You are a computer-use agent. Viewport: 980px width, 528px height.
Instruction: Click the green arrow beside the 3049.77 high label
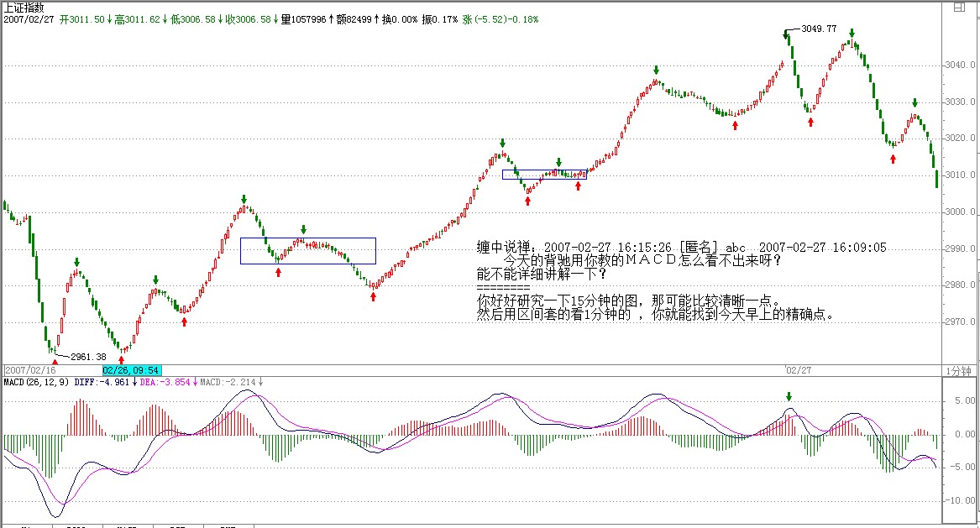tap(787, 34)
